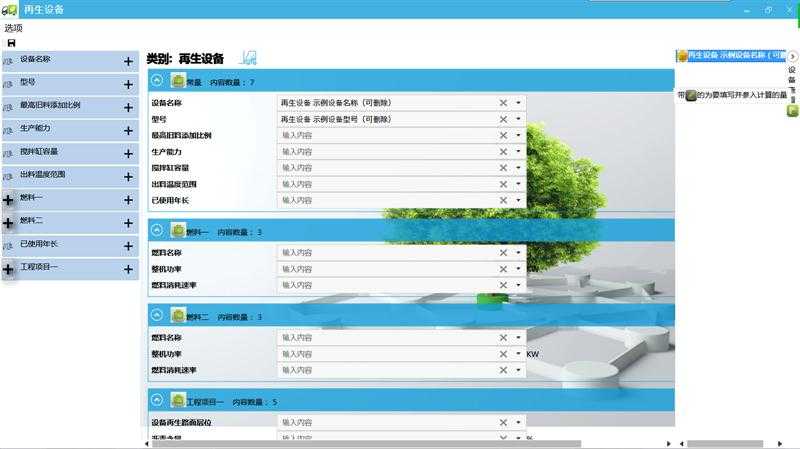Click the green icon in the 工程项目一 header
This screenshot has width=800, height=449.
point(178,401)
